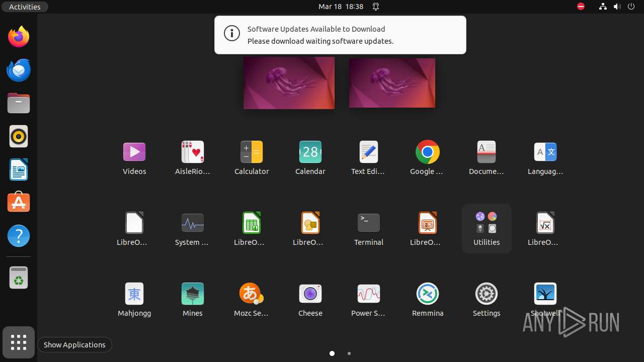644x362 pixels.
Task: Click the Activities button
Action: pos(25,7)
